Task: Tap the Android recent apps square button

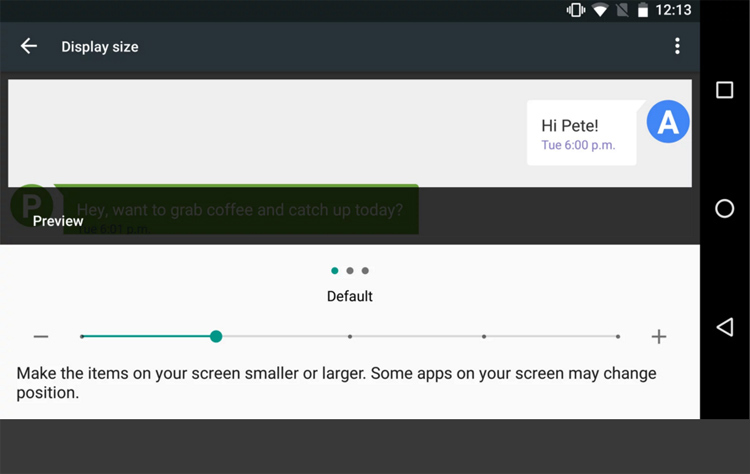Action: (x=725, y=91)
